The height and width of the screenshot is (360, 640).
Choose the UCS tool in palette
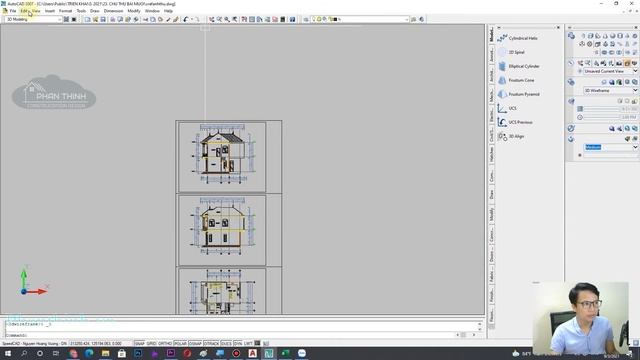coord(507,108)
